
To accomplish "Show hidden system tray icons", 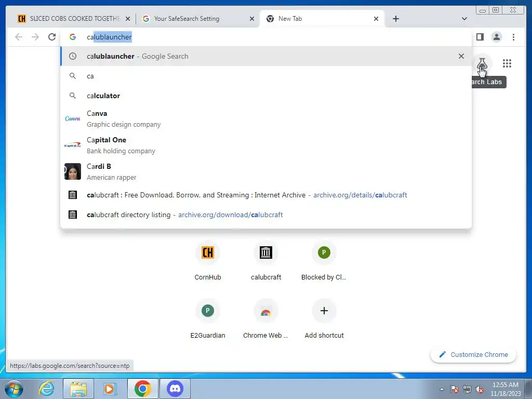I will click(442, 389).
